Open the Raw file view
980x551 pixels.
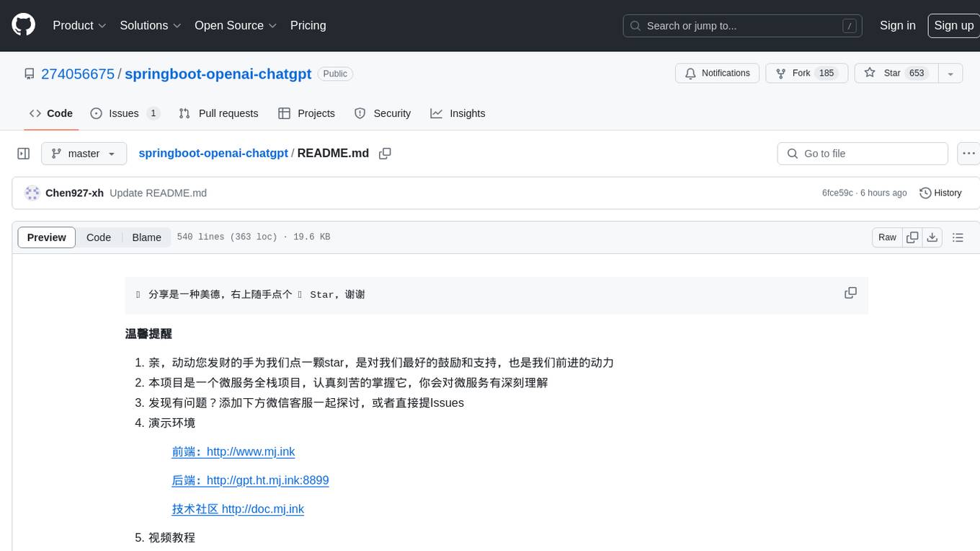887,237
